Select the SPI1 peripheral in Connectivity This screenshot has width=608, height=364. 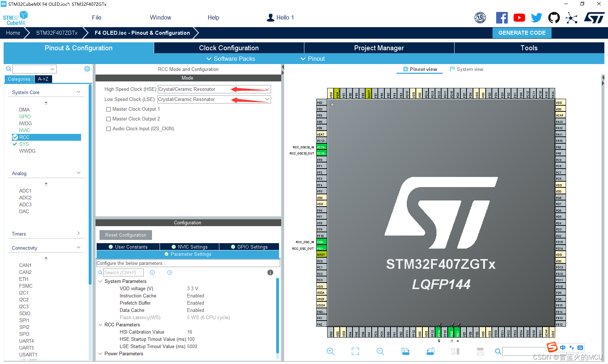[24, 320]
